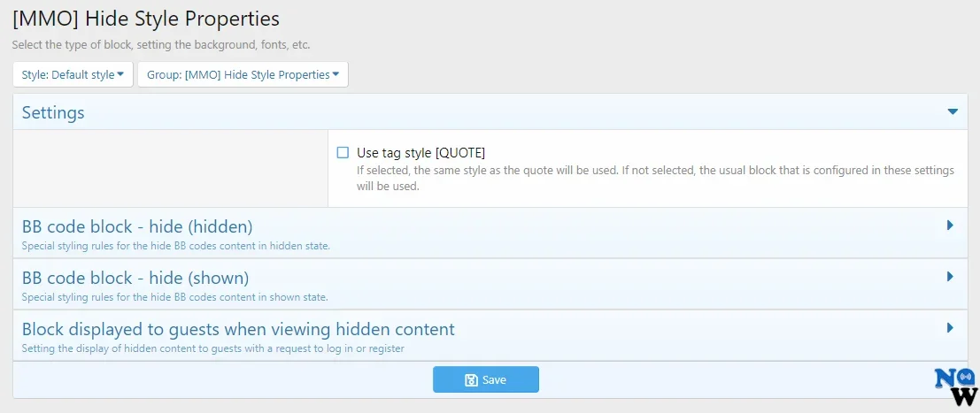Click the floppy disk icon on Save

click(471, 380)
